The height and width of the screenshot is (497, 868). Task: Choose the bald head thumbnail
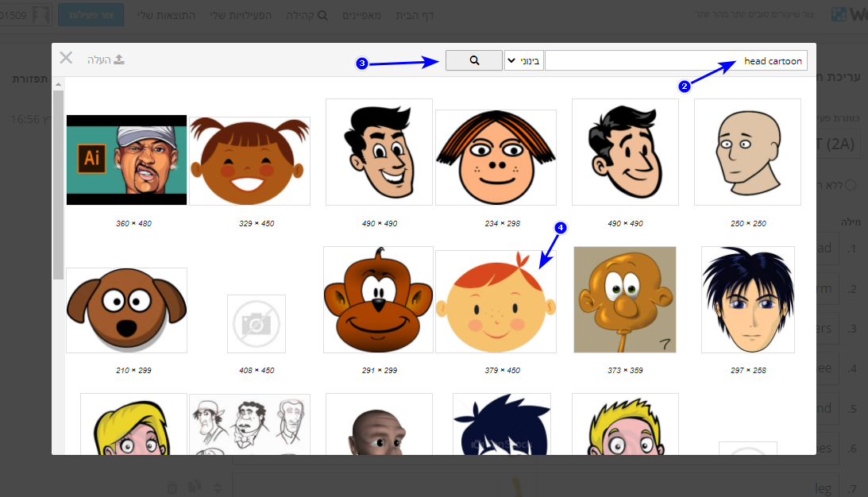(x=747, y=152)
